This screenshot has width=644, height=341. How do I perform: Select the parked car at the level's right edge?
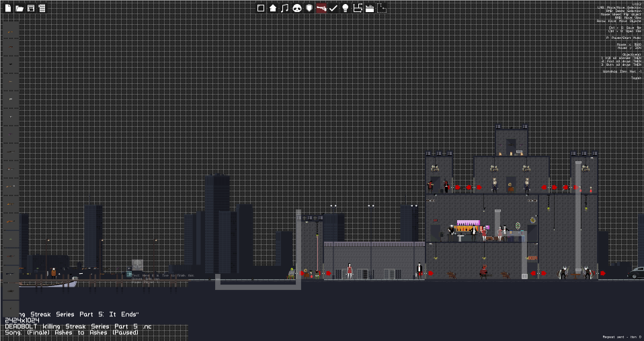tap(636, 273)
